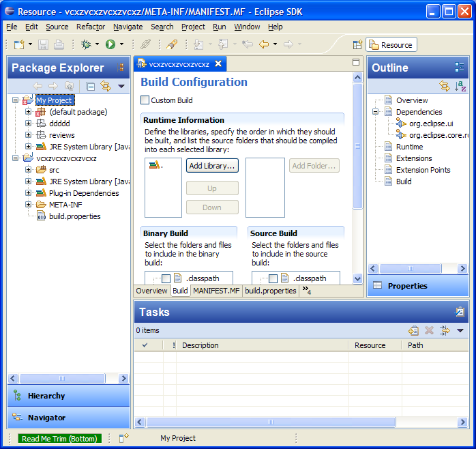476x449 pixels.
Task: Click the New wizard toolbar icon
Action: 19,44
